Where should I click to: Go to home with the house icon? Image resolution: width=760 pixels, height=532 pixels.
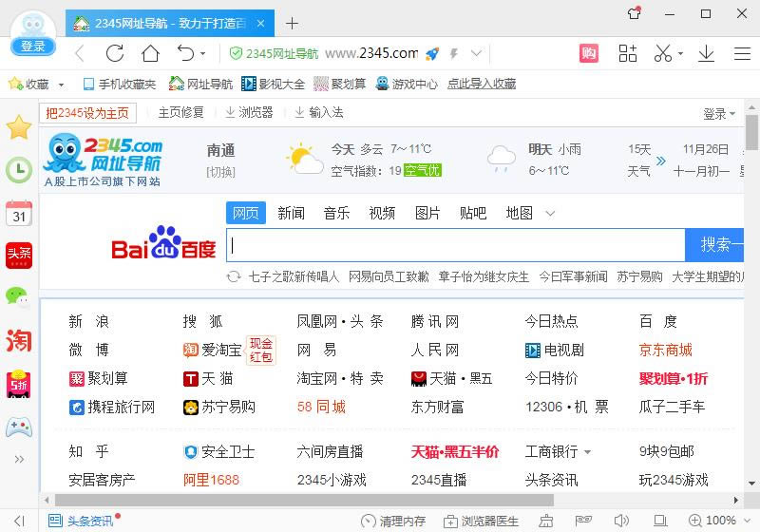150,53
